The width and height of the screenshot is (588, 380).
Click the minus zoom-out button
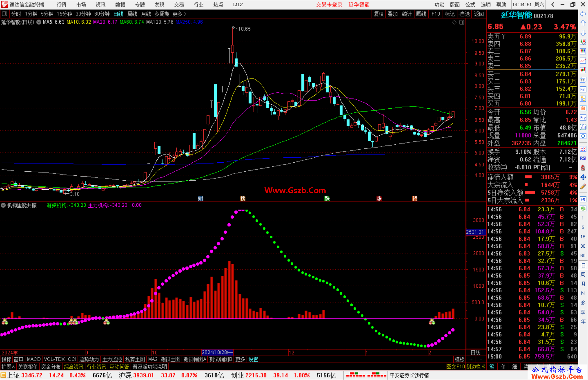pos(481,359)
